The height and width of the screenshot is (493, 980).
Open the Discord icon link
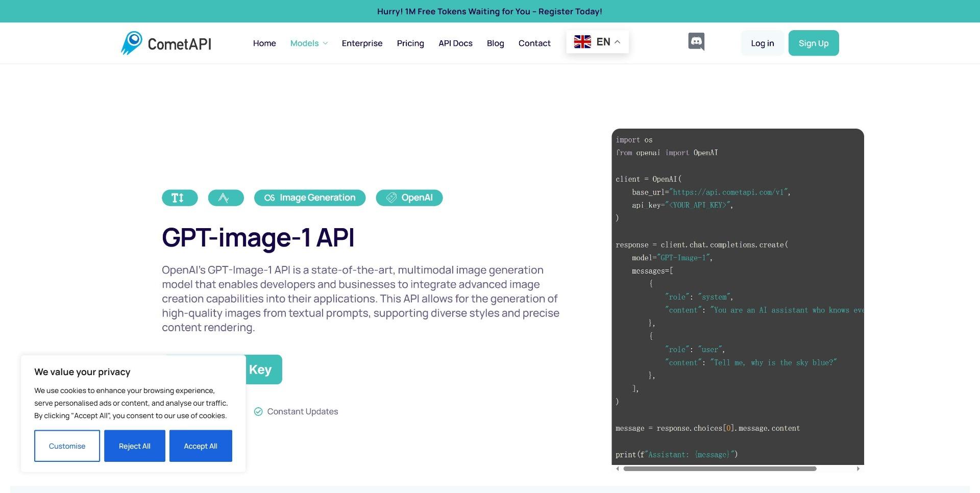pyautogui.click(x=696, y=41)
